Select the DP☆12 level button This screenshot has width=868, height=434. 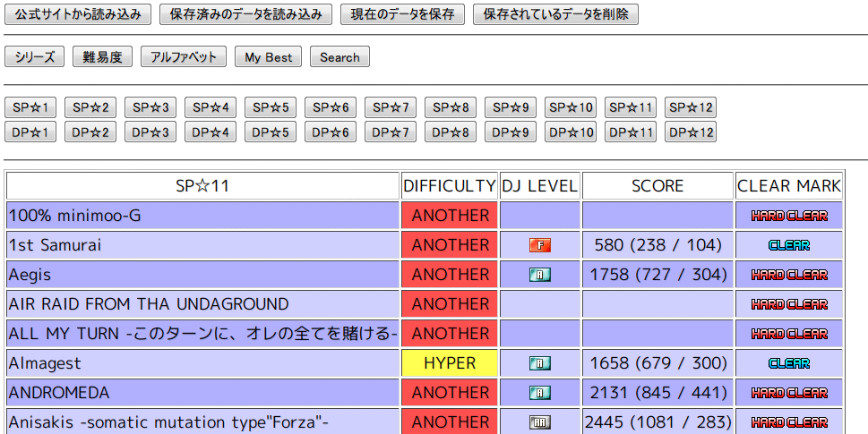point(691,132)
